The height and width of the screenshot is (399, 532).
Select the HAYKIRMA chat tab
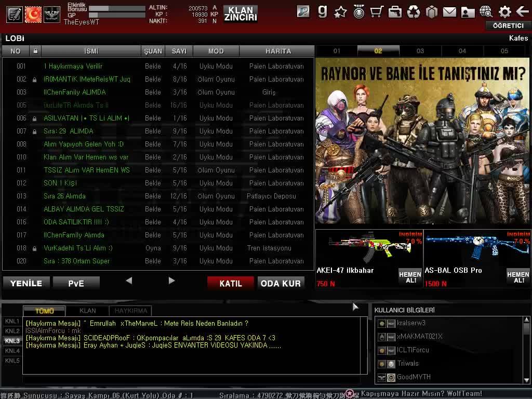click(x=130, y=311)
